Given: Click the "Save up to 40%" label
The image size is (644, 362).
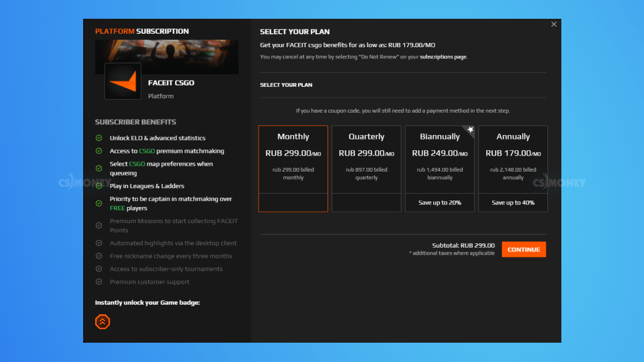Looking at the screenshot, I should [513, 202].
